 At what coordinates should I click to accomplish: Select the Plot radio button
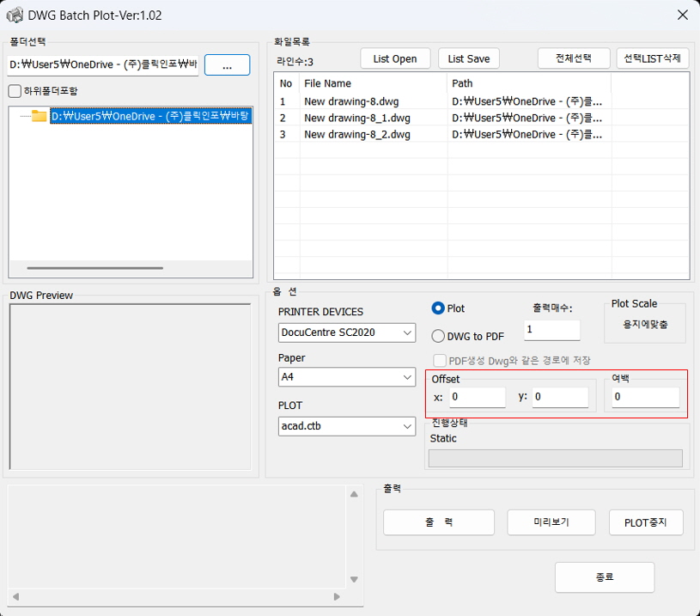tap(438, 308)
